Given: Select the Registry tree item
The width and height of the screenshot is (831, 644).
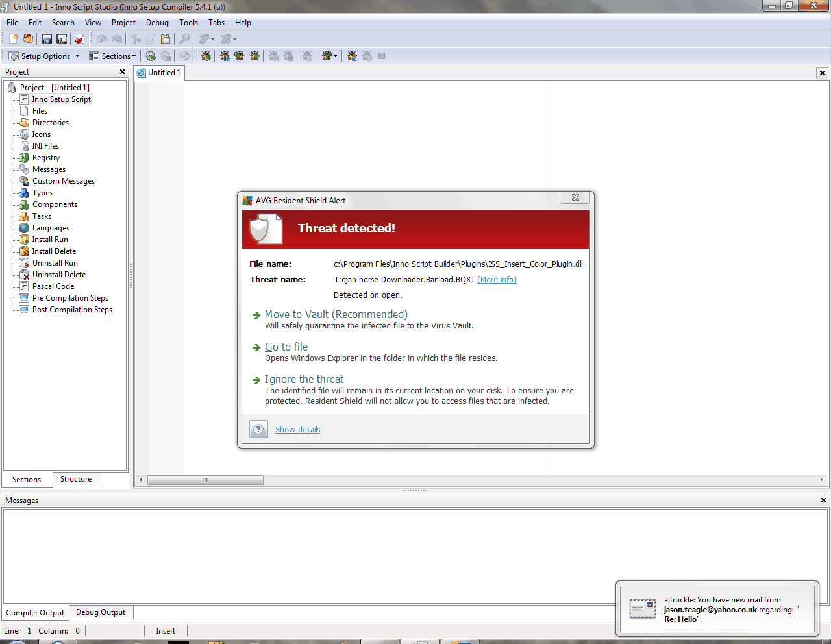Looking at the screenshot, I should coord(46,158).
